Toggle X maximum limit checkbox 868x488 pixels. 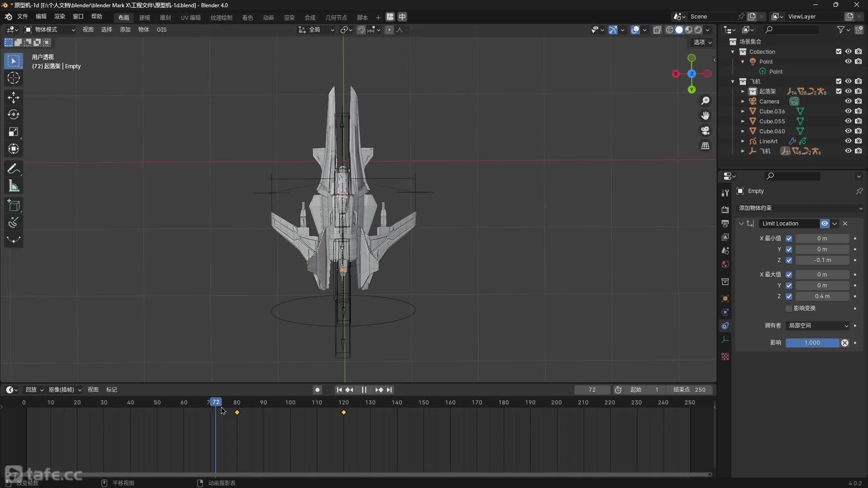tap(789, 275)
